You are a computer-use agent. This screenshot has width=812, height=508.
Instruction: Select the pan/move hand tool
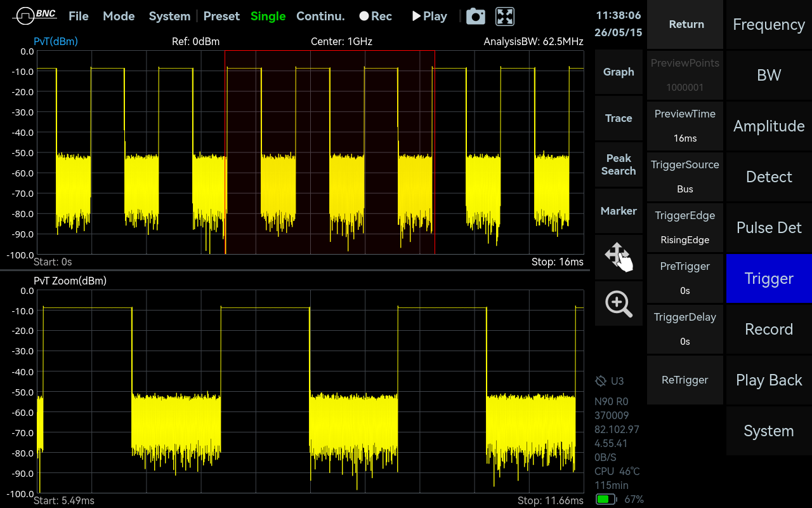(619, 257)
